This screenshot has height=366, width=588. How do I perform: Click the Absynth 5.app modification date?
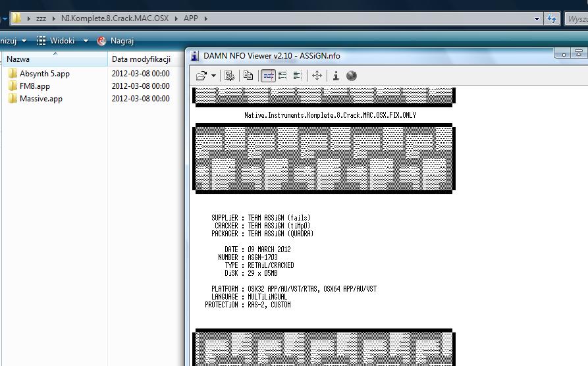tap(141, 74)
